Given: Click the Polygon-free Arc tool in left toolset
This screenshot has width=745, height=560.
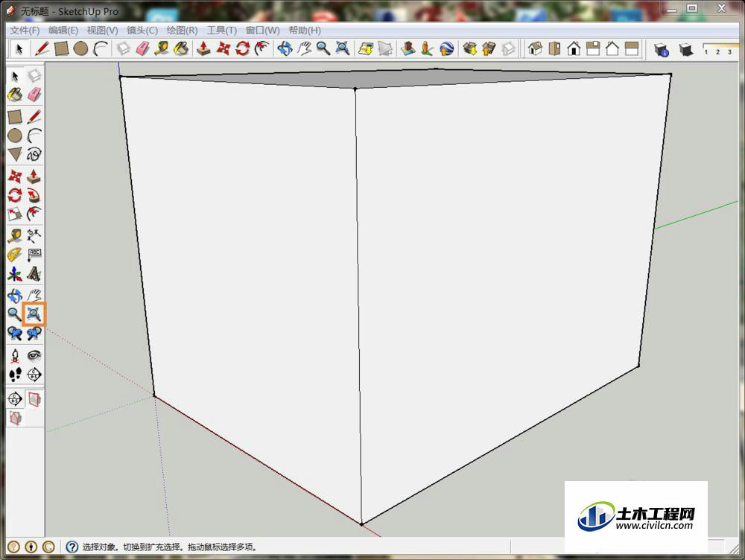Looking at the screenshot, I should click(x=34, y=136).
